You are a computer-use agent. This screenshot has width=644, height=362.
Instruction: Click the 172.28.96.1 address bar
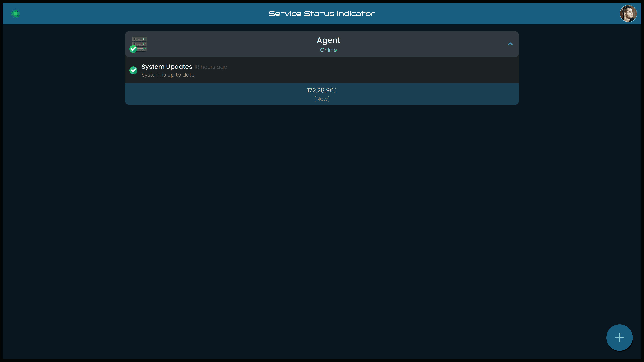tap(322, 90)
